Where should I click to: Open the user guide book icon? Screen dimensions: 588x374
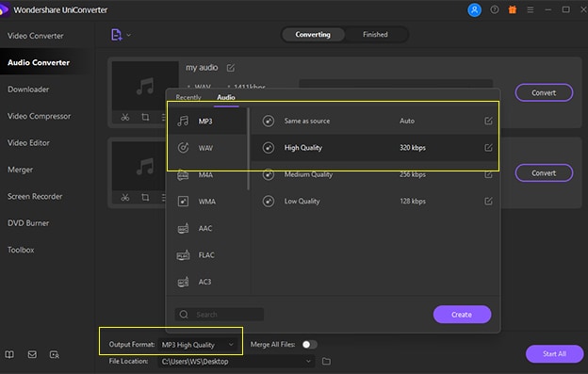click(x=9, y=354)
